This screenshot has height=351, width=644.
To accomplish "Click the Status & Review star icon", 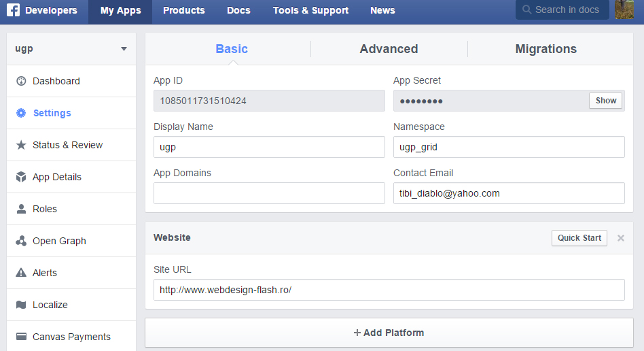I will pos(20,145).
